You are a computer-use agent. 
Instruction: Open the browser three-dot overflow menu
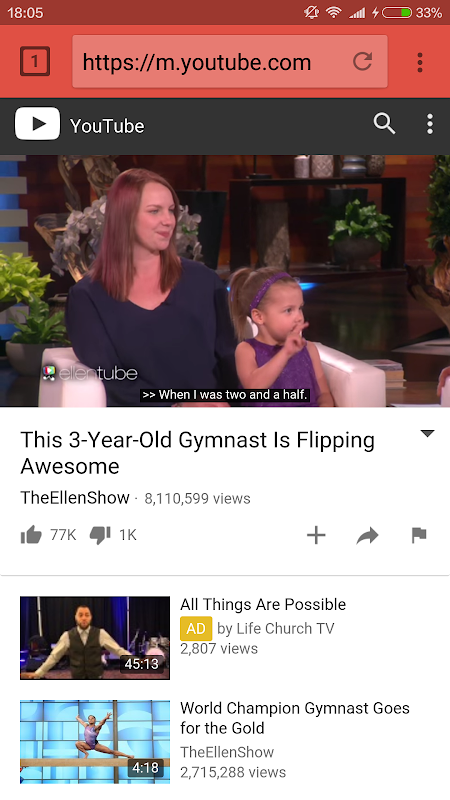tap(419, 62)
